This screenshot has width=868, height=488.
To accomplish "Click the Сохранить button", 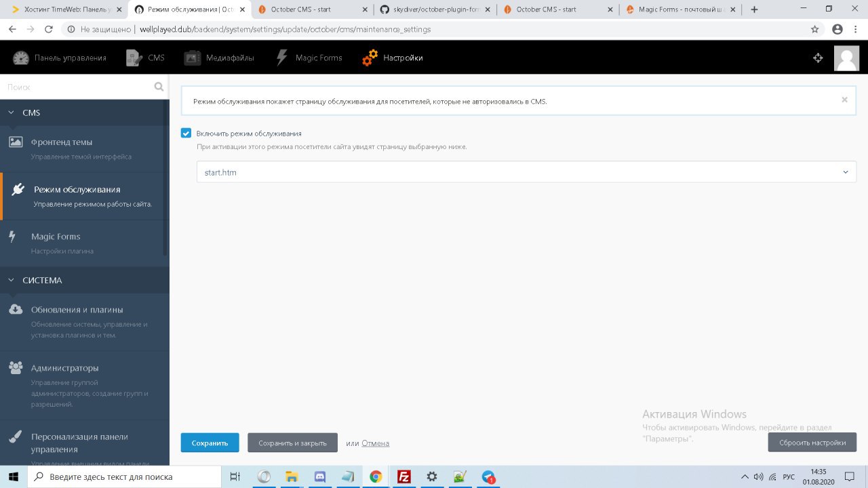I will pyautogui.click(x=210, y=443).
